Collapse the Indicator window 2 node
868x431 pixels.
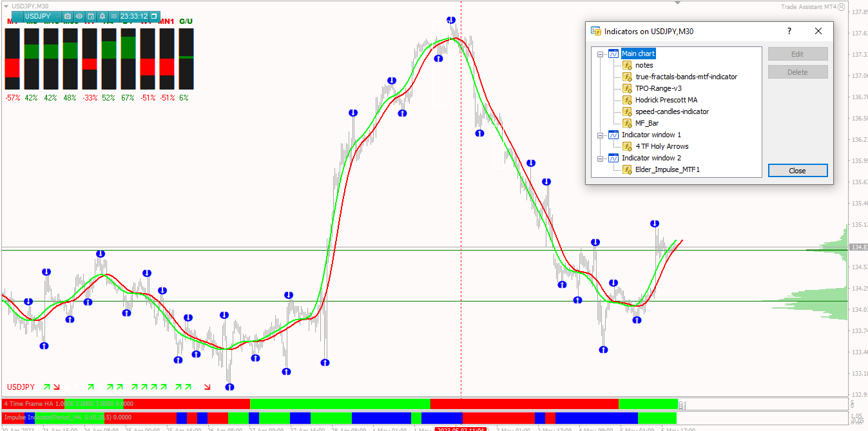[601, 158]
